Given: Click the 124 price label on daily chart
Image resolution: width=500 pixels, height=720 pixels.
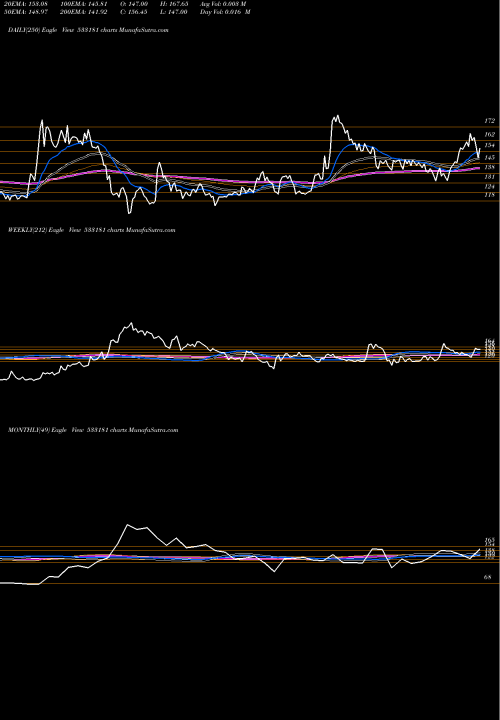Looking at the screenshot, I should coord(489,186).
